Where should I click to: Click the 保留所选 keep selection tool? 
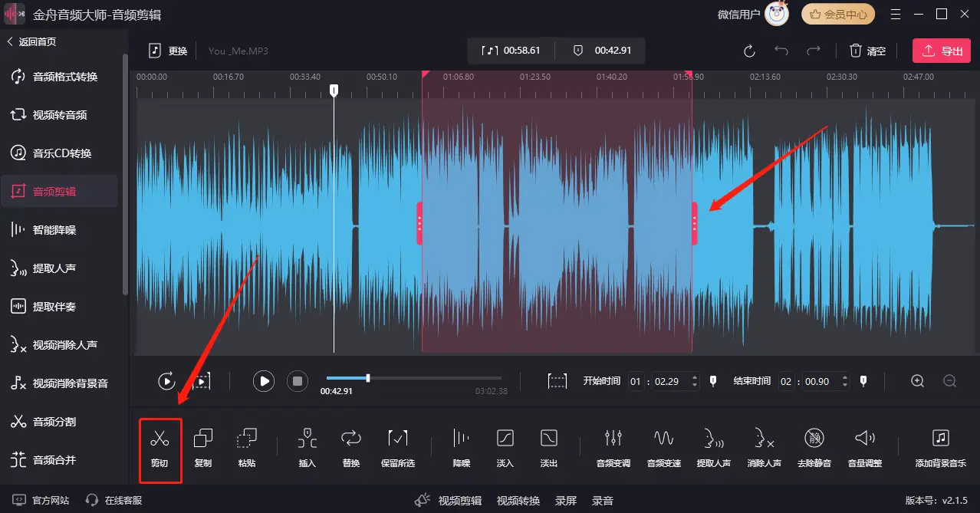click(x=398, y=449)
